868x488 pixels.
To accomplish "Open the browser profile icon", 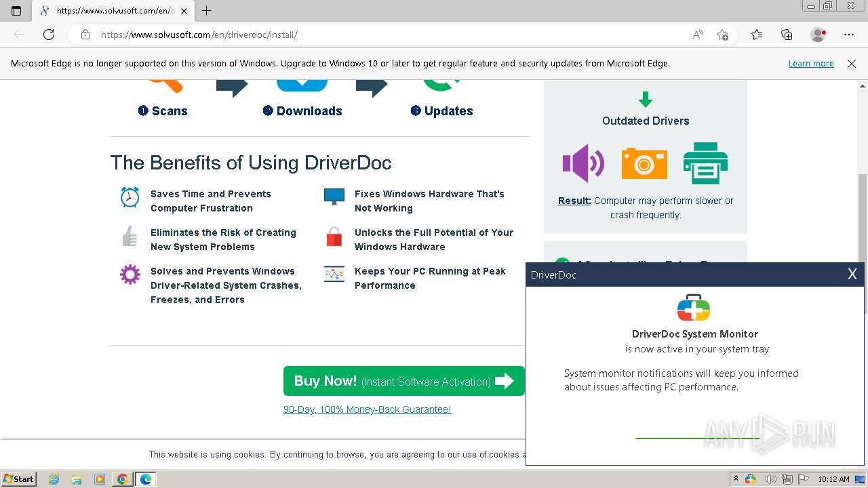I will (818, 35).
